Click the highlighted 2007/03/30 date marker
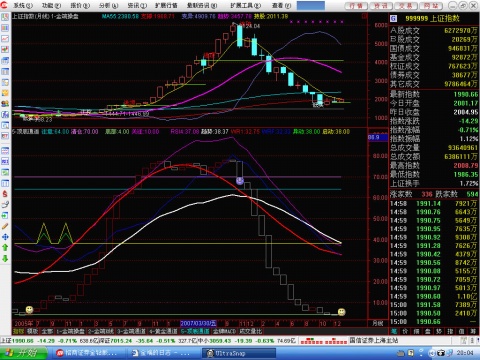The width and height of the screenshot is (480, 360). (198, 323)
